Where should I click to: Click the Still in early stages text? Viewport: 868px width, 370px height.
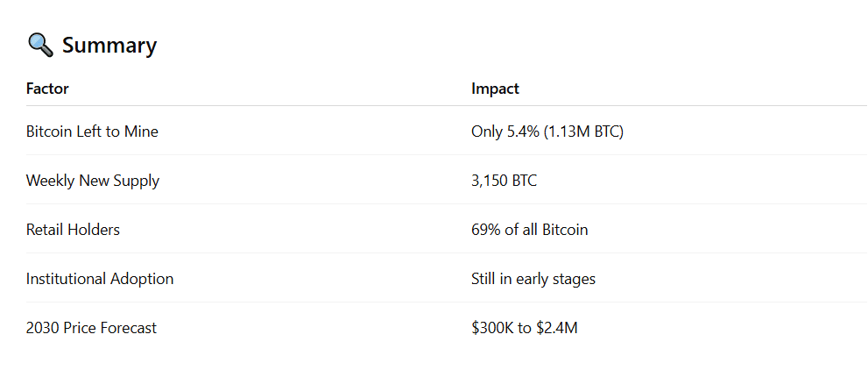pyautogui.click(x=533, y=279)
